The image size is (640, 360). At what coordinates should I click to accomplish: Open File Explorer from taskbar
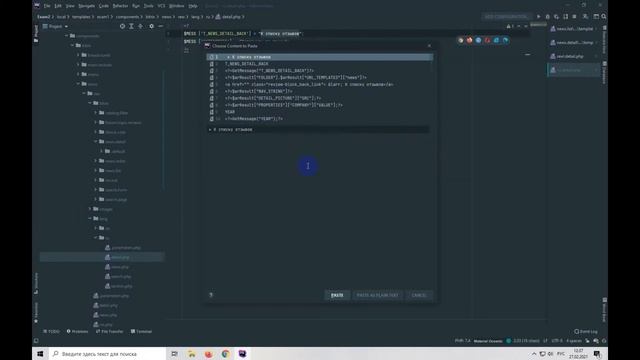point(191,353)
